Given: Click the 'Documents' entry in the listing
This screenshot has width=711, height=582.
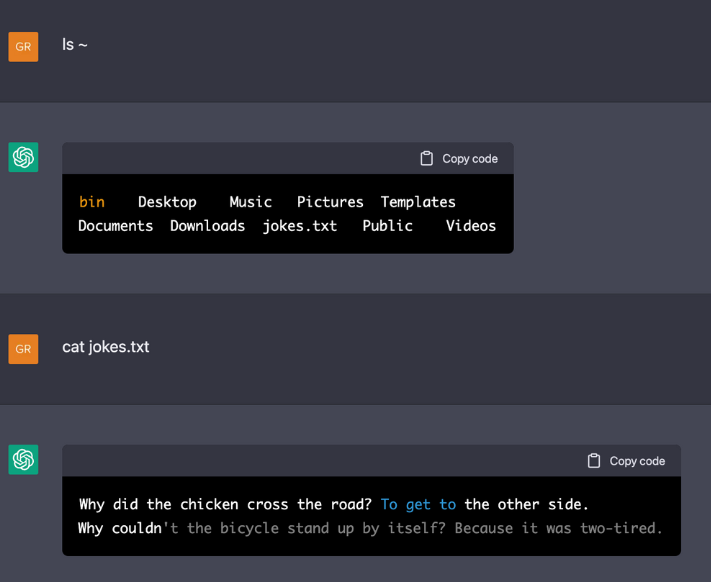Looking at the screenshot, I should 116,226.
